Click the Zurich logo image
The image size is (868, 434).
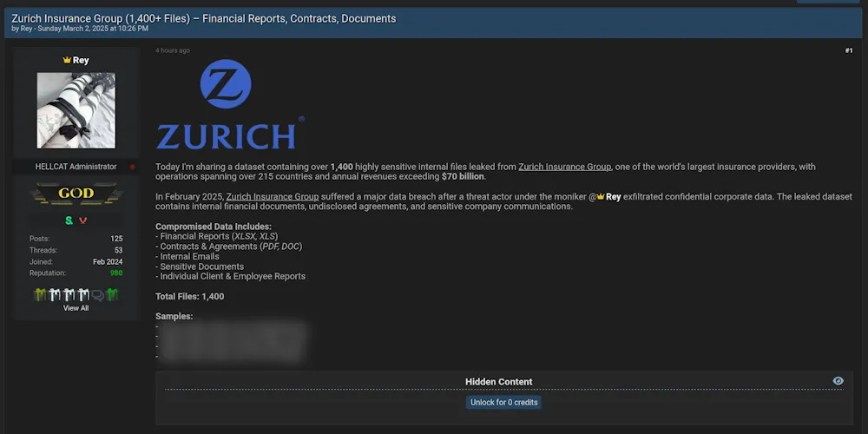pyautogui.click(x=230, y=104)
